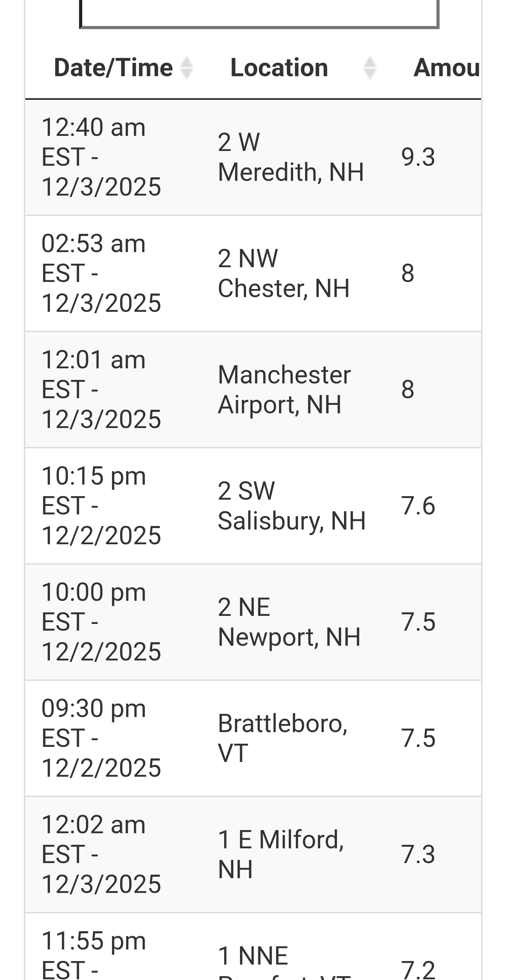
Task: Click the Location column sort arrows icon
Action: point(370,68)
